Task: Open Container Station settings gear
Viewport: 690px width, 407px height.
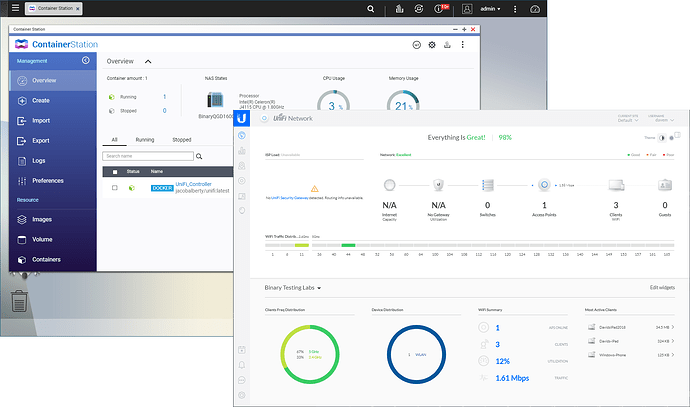Action: click(432, 45)
